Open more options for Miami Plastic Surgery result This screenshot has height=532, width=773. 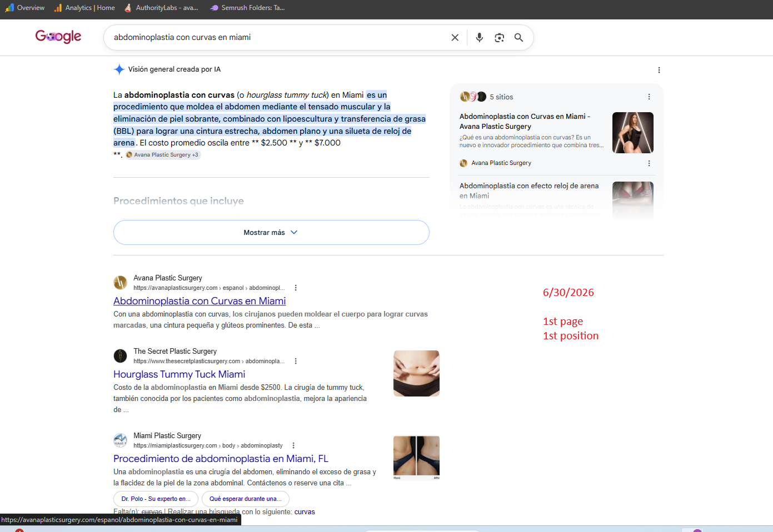click(x=293, y=445)
